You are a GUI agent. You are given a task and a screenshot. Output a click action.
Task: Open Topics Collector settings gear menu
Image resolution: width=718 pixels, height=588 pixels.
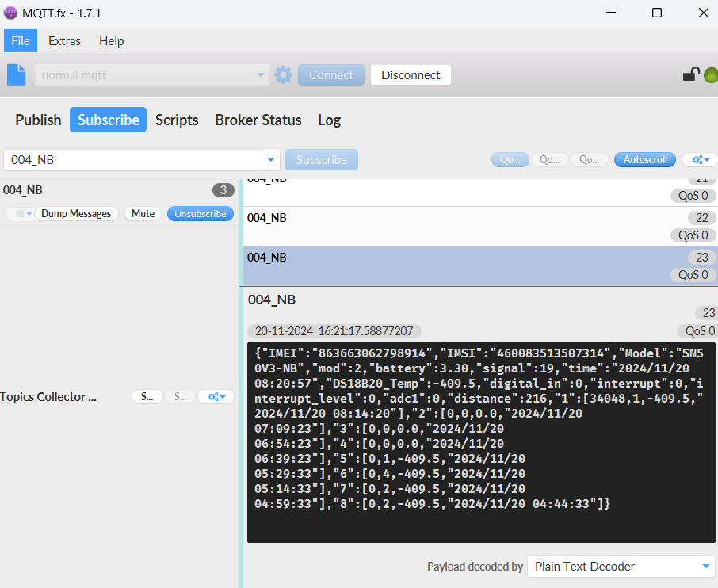coord(216,396)
